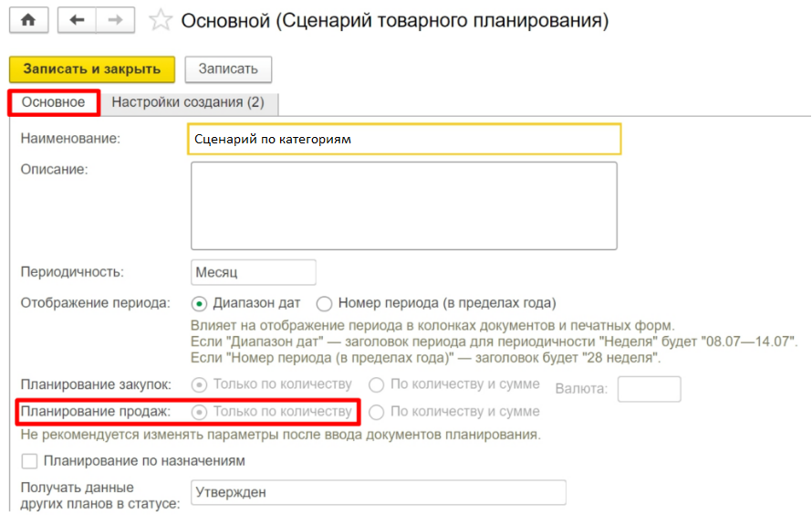Go back with the left arrow
812x515 pixels.
(76, 20)
